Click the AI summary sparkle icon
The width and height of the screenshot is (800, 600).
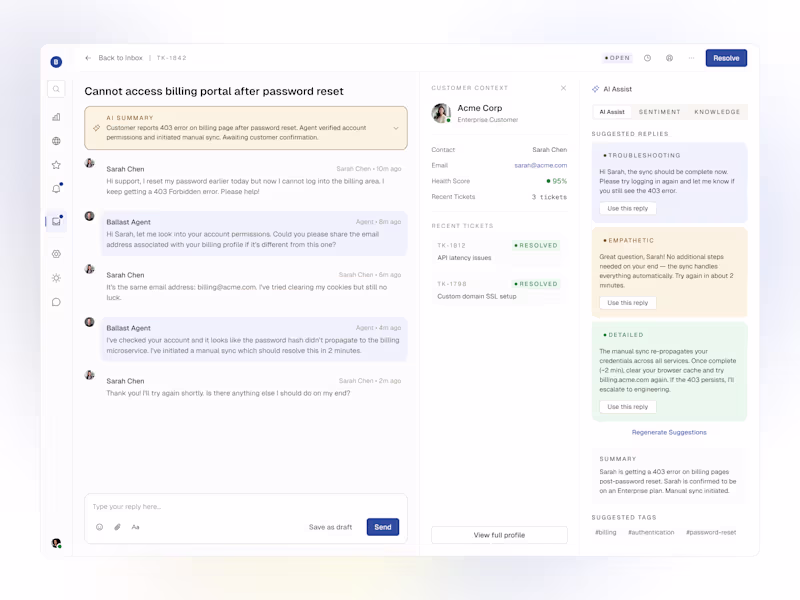tap(96, 128)
